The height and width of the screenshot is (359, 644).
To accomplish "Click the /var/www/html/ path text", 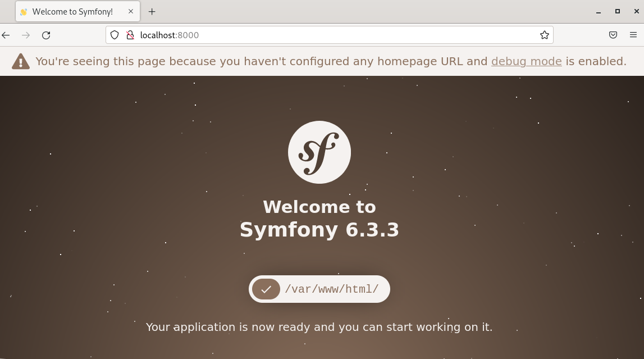I will (x=331, y=289).
